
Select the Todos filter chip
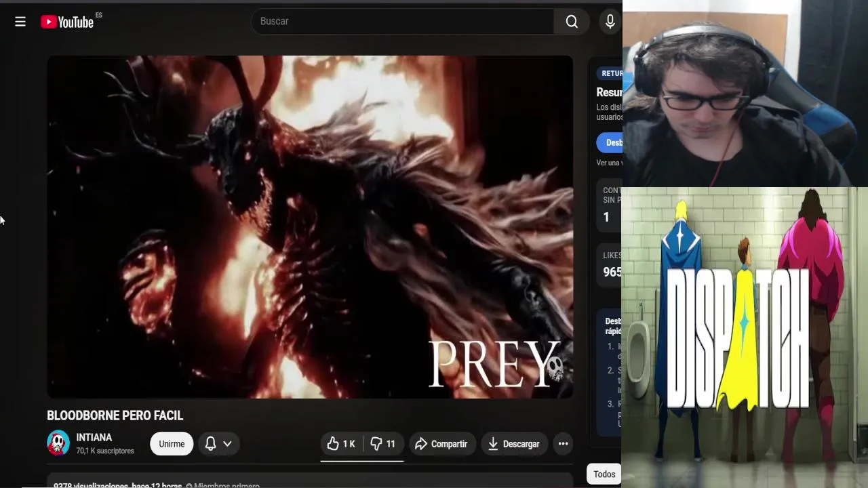604,474
